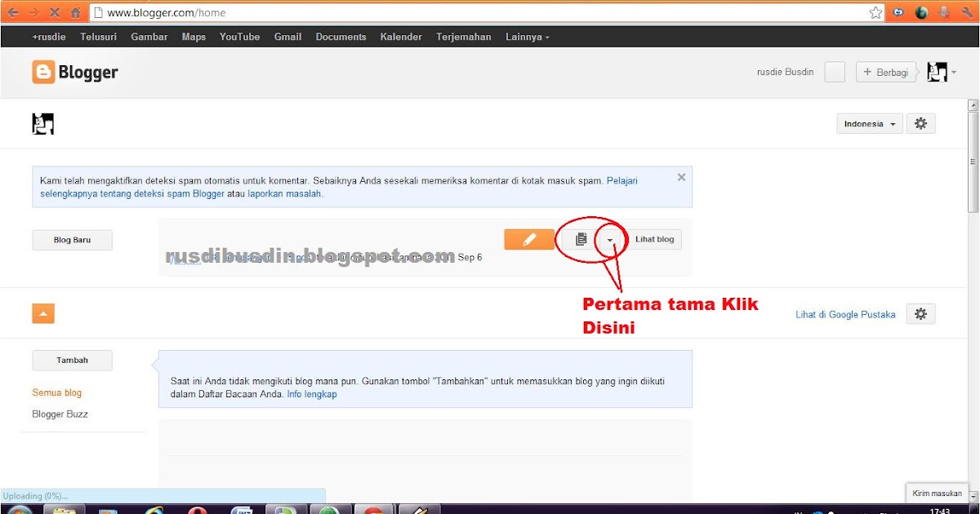980x514 pixels.
Task: Open +rusdie in the Google bar
Action: click(x=49, y=37)
